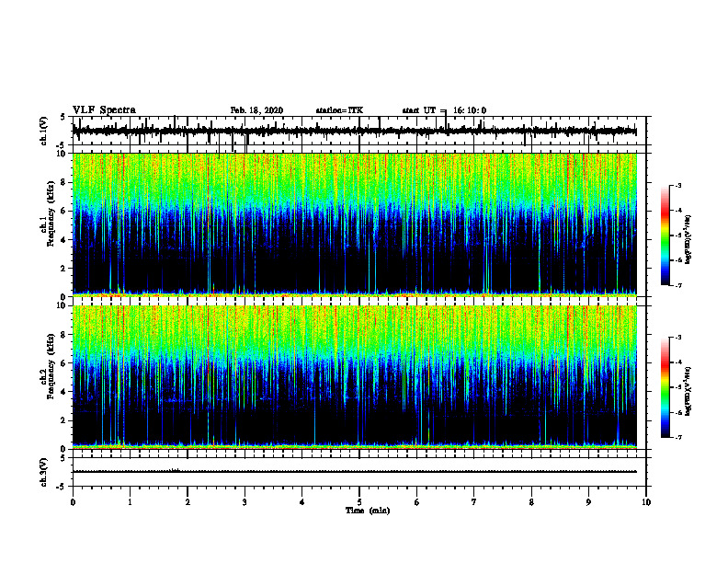Click time axis tick label "5"
This screenshot has height=563, width=728.
tap(359, 502)
